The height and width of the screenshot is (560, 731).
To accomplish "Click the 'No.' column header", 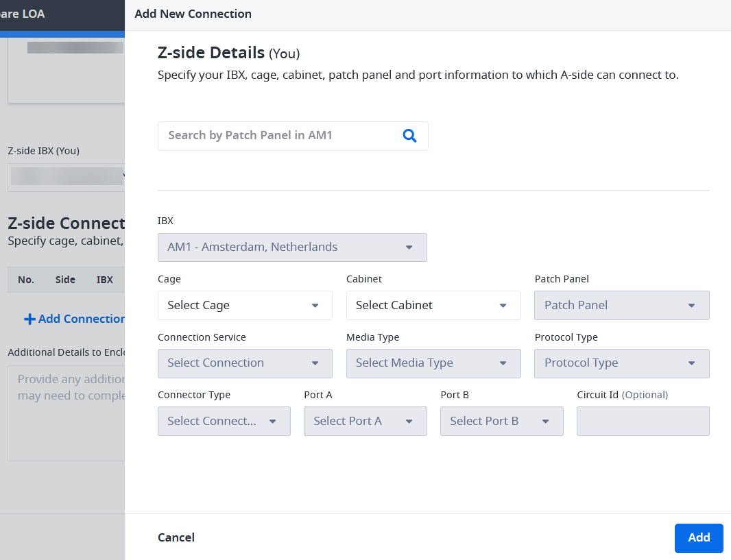I will tap(25, 280).
